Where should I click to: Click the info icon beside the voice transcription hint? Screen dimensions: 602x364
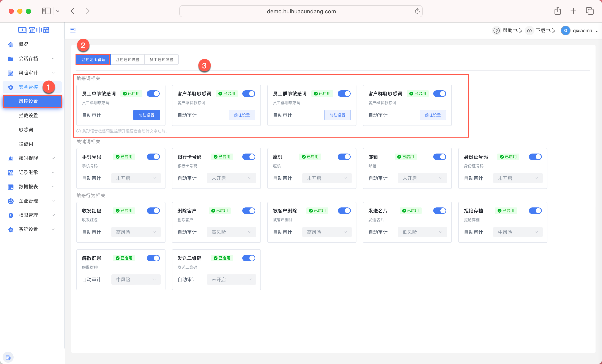[x=79, y=131]
